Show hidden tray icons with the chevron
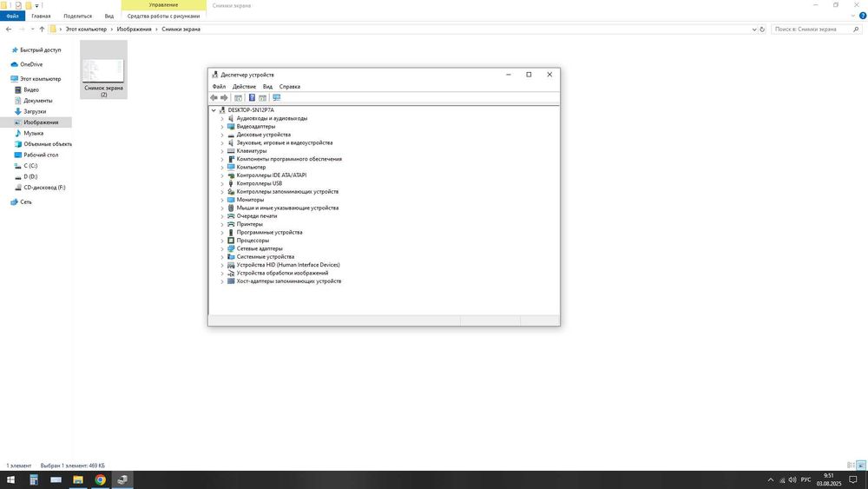The height and width of the screenshot is (489, 868). click(x=770, y=480)
